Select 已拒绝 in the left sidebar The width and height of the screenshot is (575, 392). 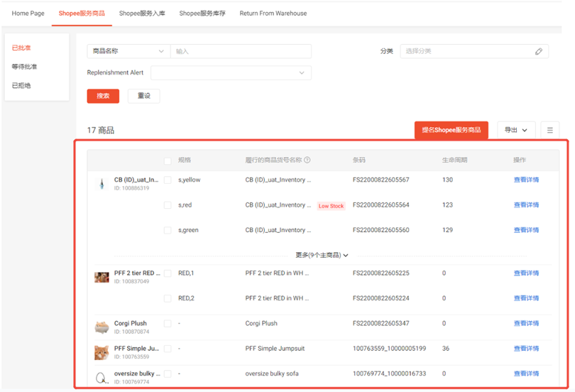tap(21, 85)
